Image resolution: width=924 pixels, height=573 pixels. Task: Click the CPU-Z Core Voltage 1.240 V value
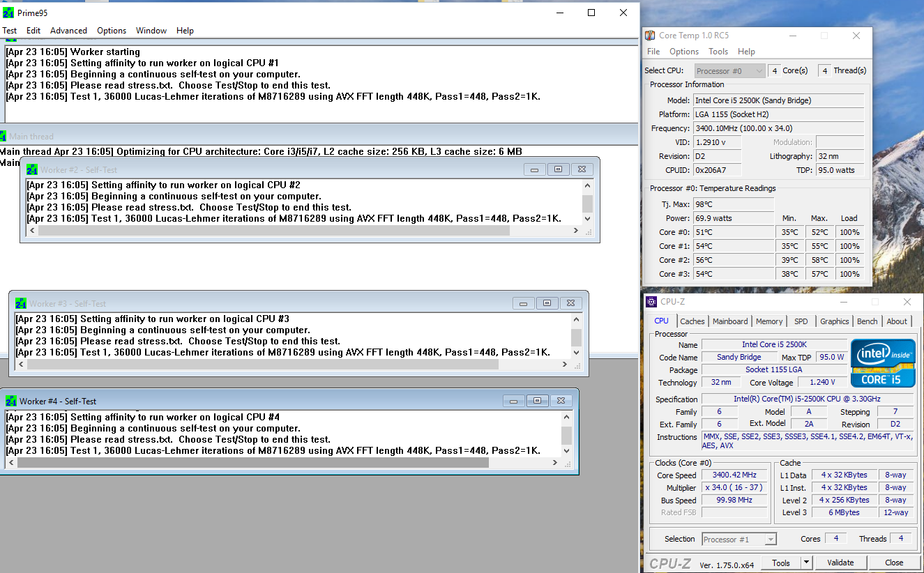click(x=822, y=382)
